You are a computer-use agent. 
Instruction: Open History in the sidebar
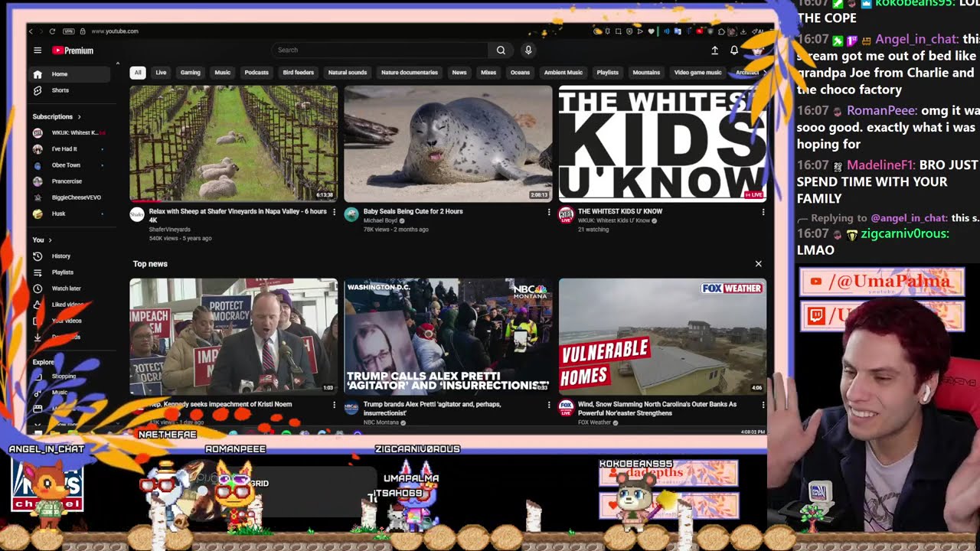point(70,256)
